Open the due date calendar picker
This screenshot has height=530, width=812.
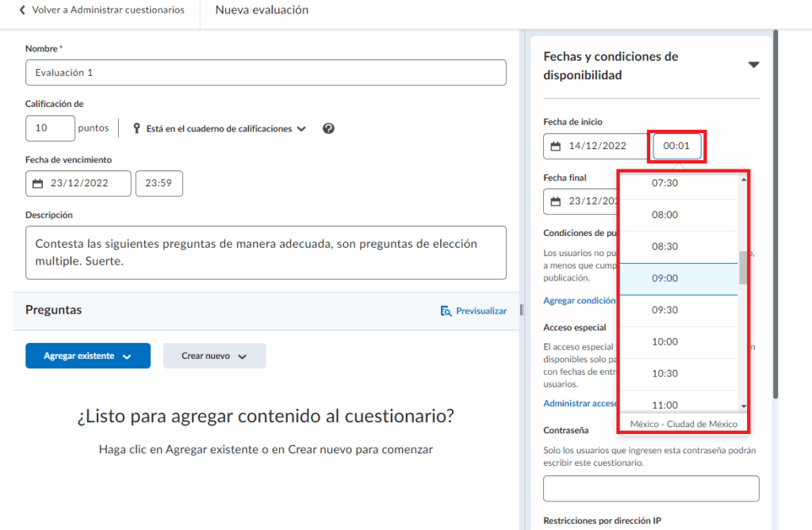point(79,184)
